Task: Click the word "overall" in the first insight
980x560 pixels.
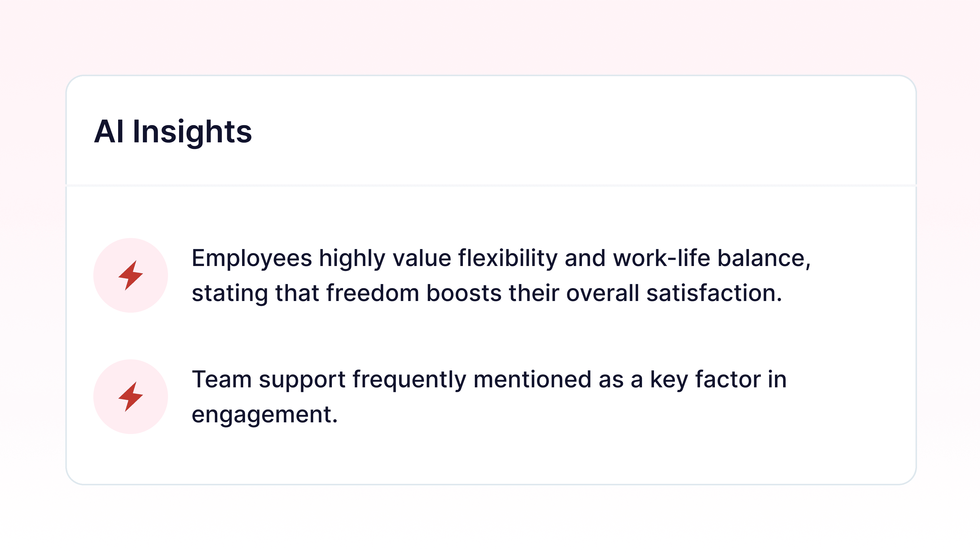Action: pyautogui.click(x=602, y=293)
